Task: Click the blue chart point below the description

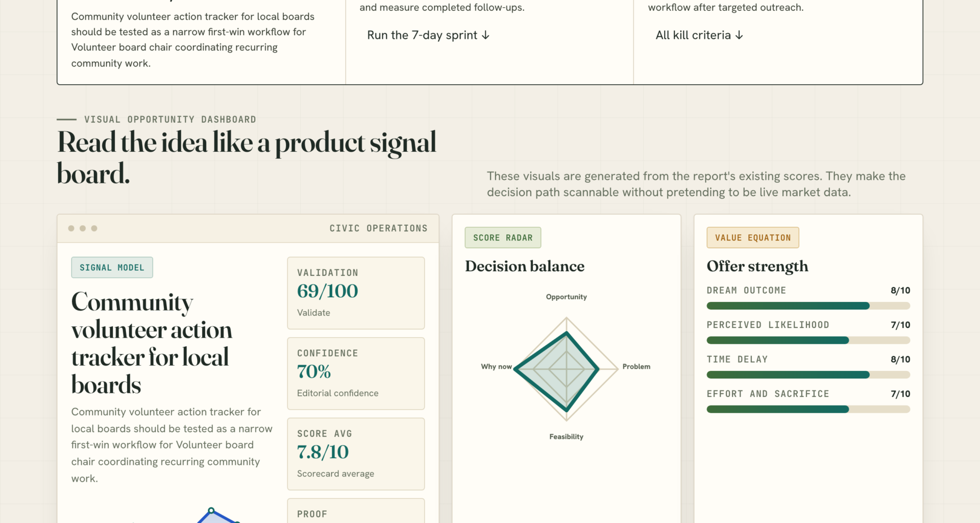Action: 211,510
